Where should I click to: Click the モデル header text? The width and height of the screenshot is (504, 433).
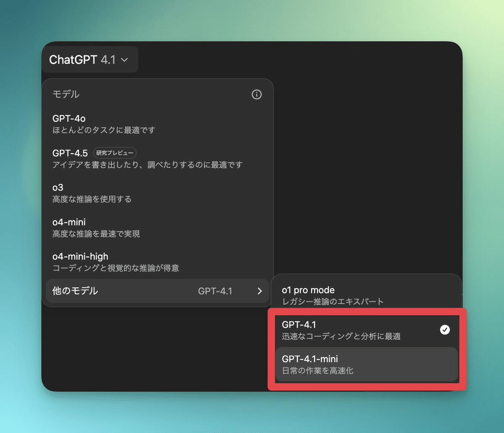click(x=66, y=94)
